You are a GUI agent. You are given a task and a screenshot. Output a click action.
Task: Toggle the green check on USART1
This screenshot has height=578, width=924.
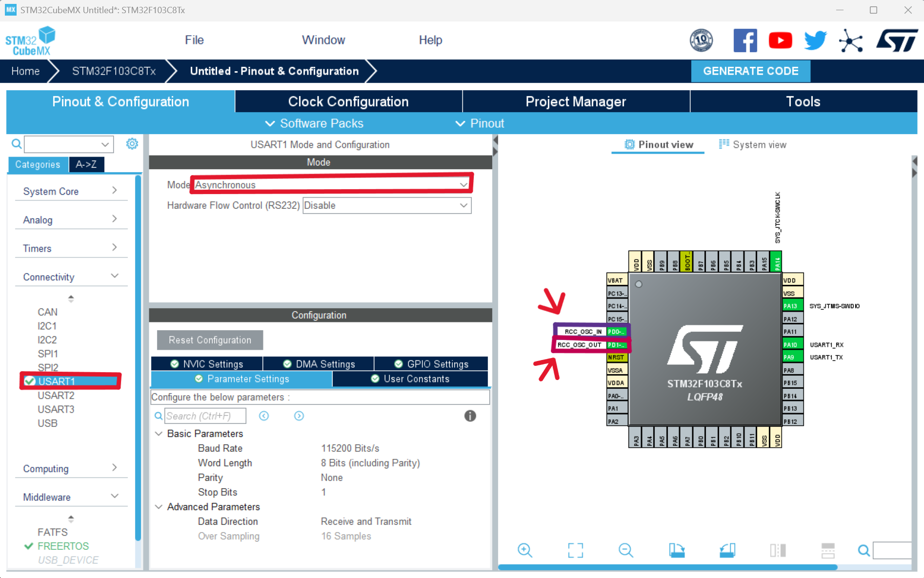pos(30,381)
